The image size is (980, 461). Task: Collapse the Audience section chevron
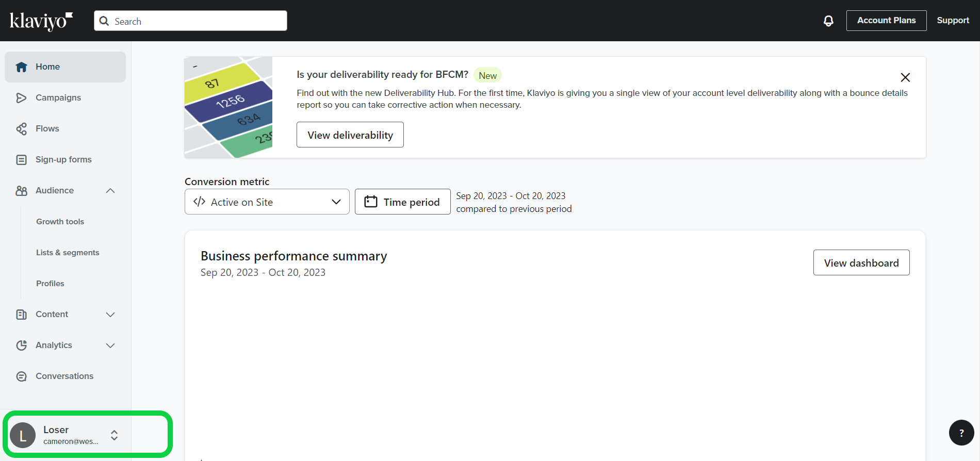[x=110, y=191]
